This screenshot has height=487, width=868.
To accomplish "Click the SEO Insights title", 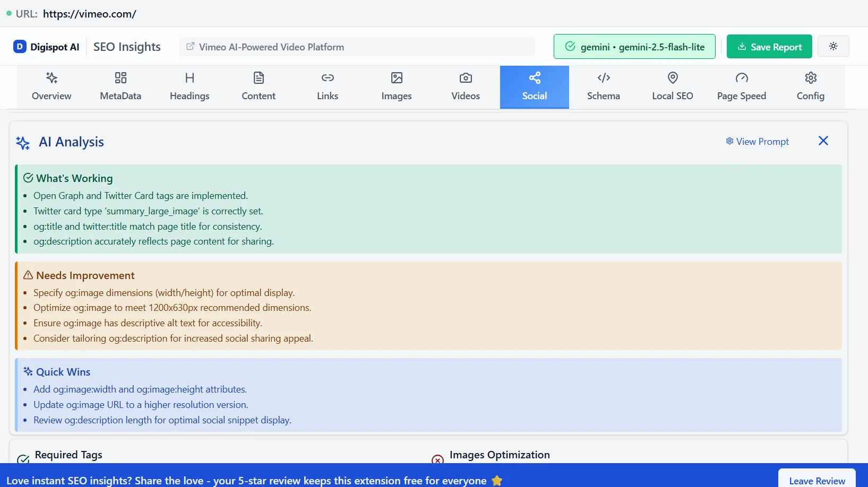I will coord(127,47).
